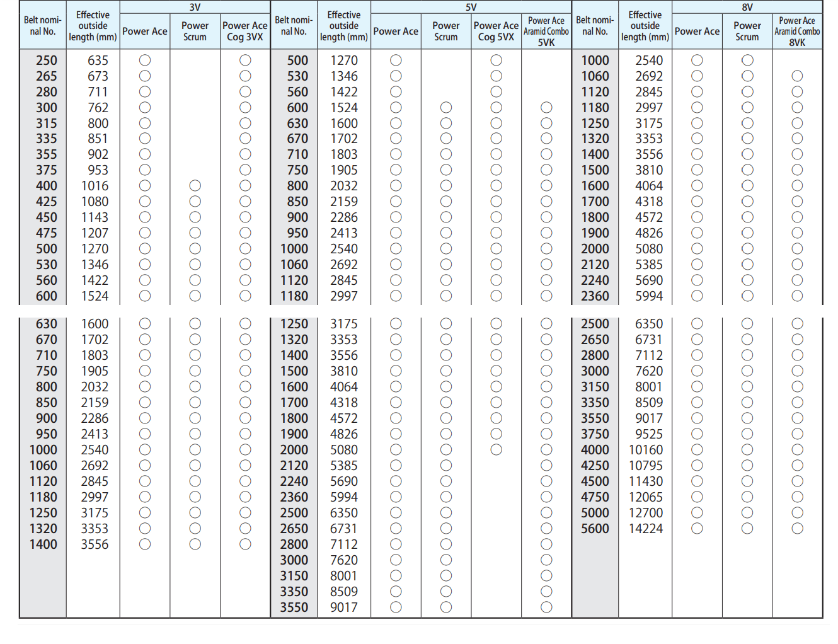The width and height of the screenshot is (838, 644).
Task: Click the Power Ace circle in row 250
Action: (x=145, y=60)
